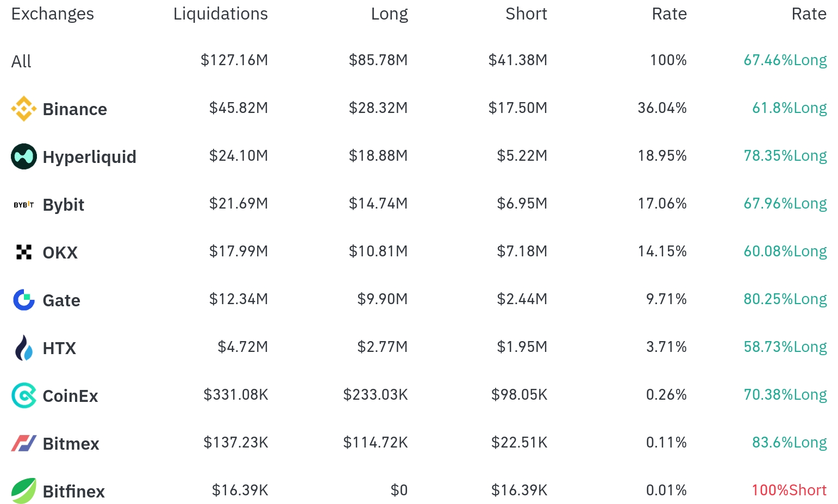
Task: Click Gate's 80.25%Long rate value
Action: point(785,299)
